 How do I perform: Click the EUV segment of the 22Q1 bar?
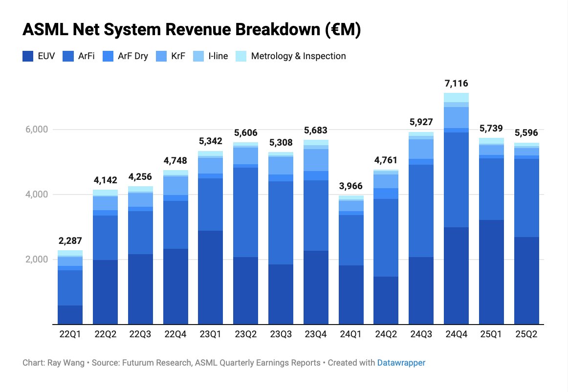[70, 315]
